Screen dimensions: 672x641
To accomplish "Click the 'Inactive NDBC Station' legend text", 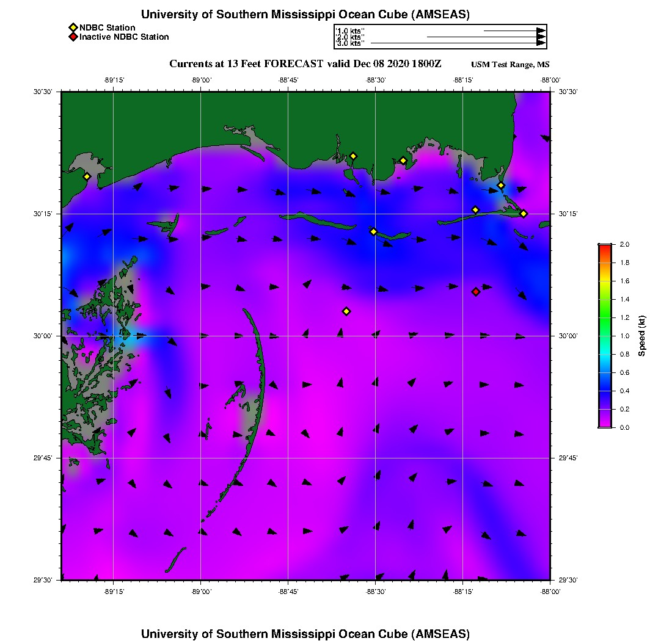I will 124,37.
